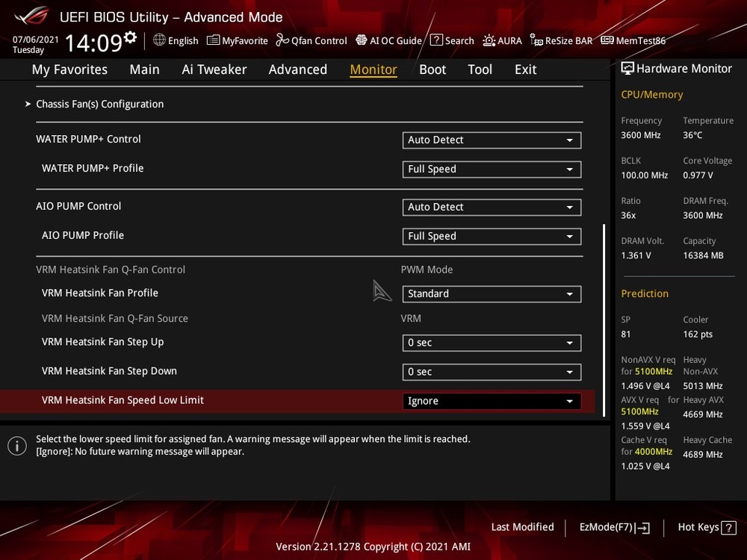
Task: Open the English language selector
Action: click(x=176, y=40)
